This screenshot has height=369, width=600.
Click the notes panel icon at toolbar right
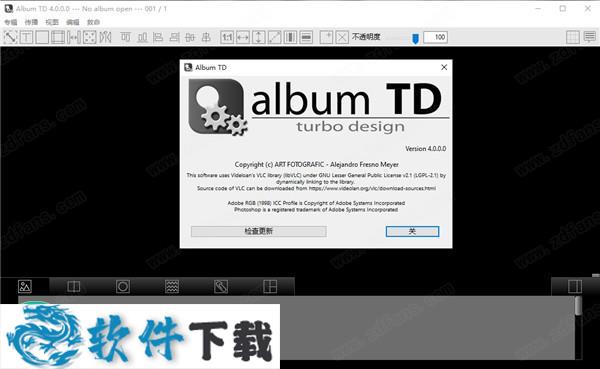590,37
